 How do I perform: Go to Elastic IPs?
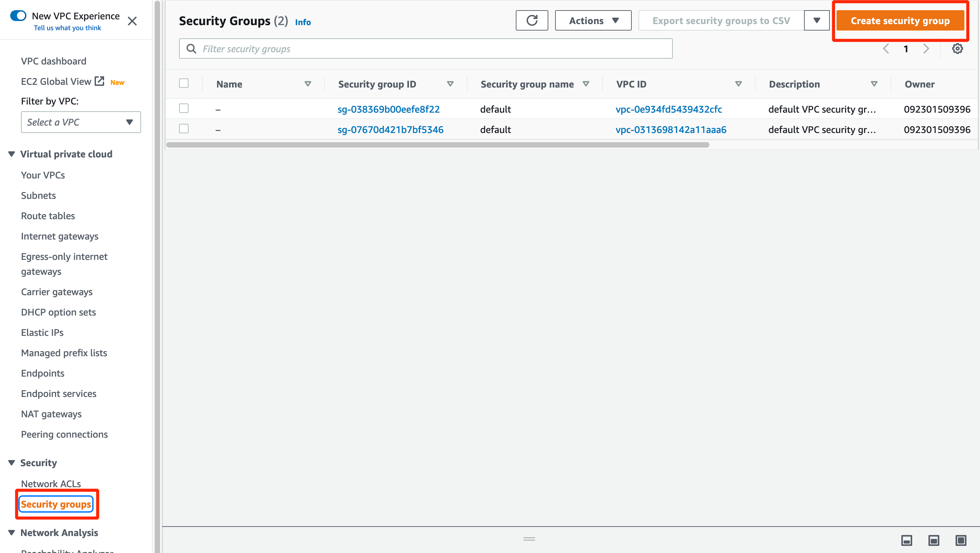point(42,332)
